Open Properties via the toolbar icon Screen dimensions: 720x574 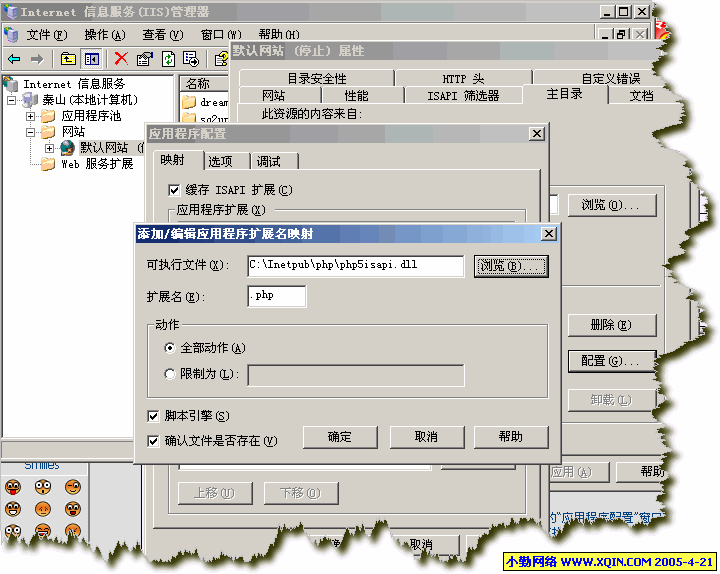pyautogui.click(x=145, y=59)
